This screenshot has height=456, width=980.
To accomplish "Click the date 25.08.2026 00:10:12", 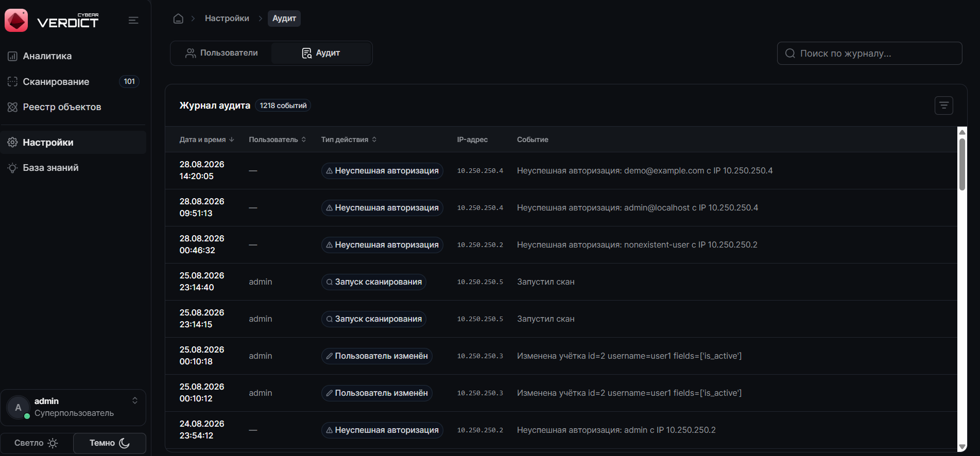I will [x=202, y=393].
